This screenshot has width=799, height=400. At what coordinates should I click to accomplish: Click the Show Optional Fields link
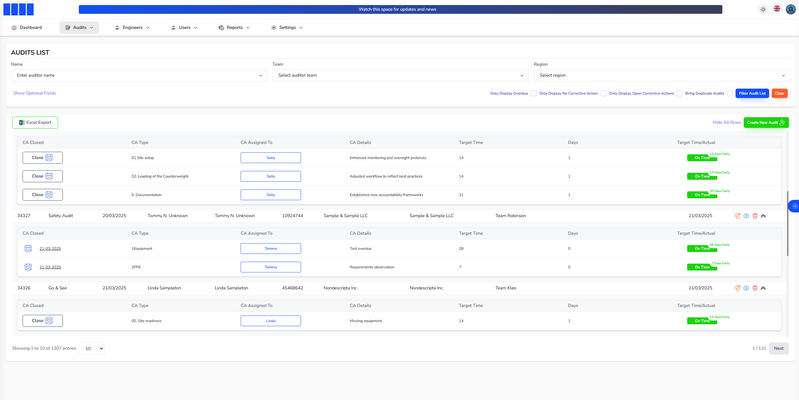pos(35,93)
